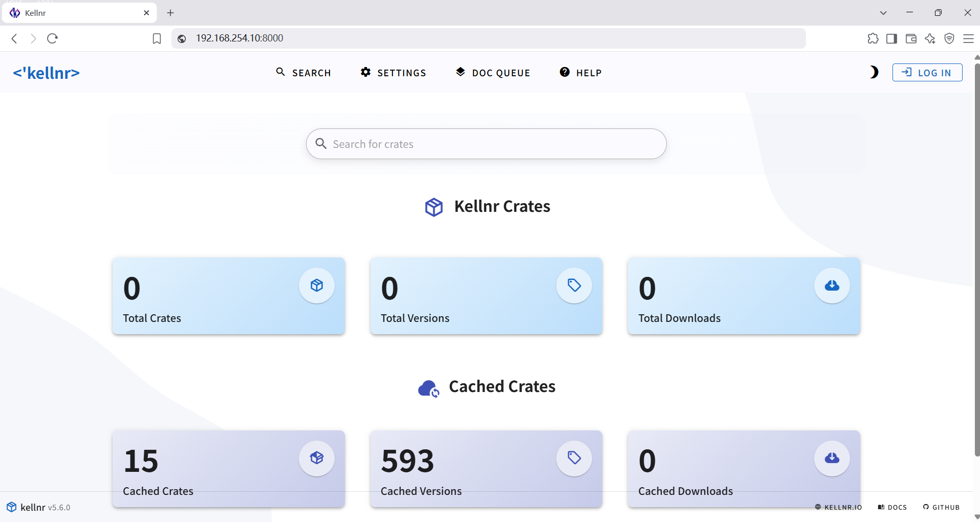Click the Total Versions tag icon
The height and width of the screenshot is (522, 980).
click(574, 286)
